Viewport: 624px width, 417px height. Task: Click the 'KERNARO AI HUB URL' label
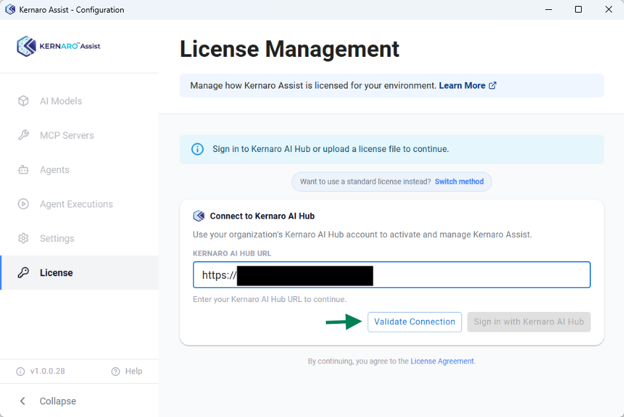(x=232, y=253)
